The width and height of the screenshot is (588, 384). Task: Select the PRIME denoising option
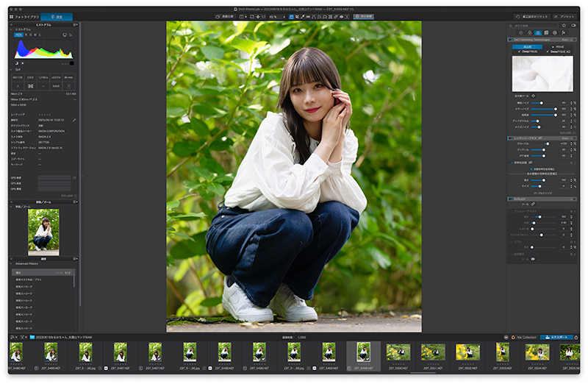[x=558, y=47]
